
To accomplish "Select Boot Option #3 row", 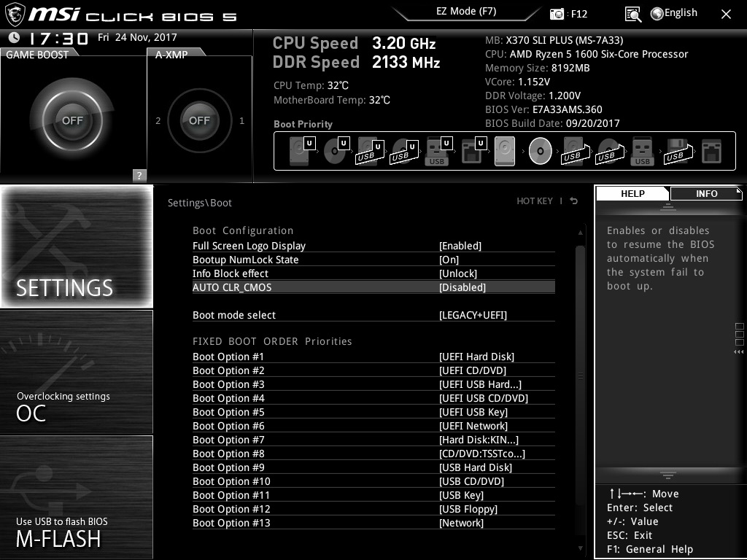I will pos(373,384).
